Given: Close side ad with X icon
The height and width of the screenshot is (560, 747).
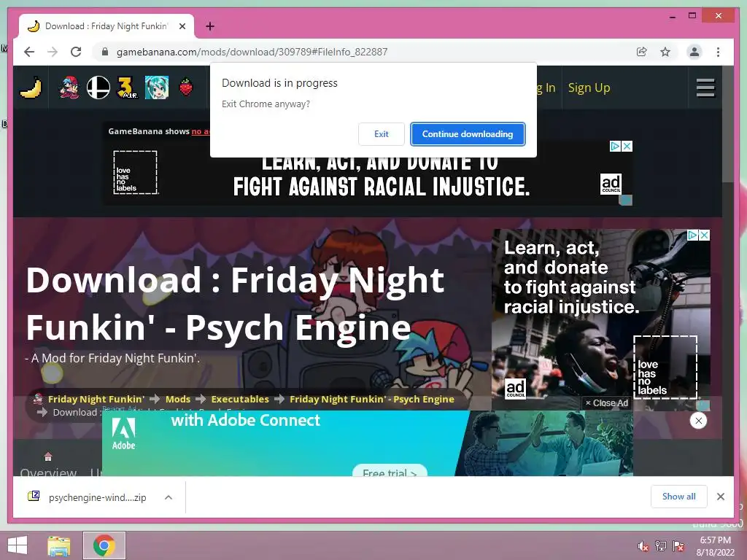Looking at the screenshot, I should [704, 235].
